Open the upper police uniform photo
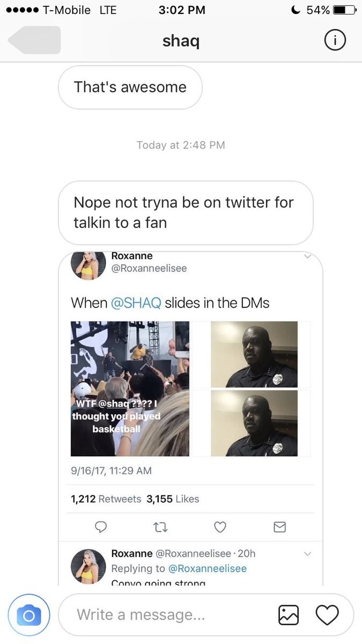Viewport: 362px width, 644px height. 254,354
